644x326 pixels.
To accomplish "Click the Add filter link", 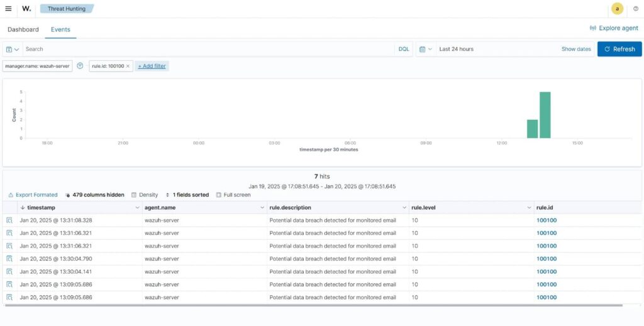I will coord(152,66).
